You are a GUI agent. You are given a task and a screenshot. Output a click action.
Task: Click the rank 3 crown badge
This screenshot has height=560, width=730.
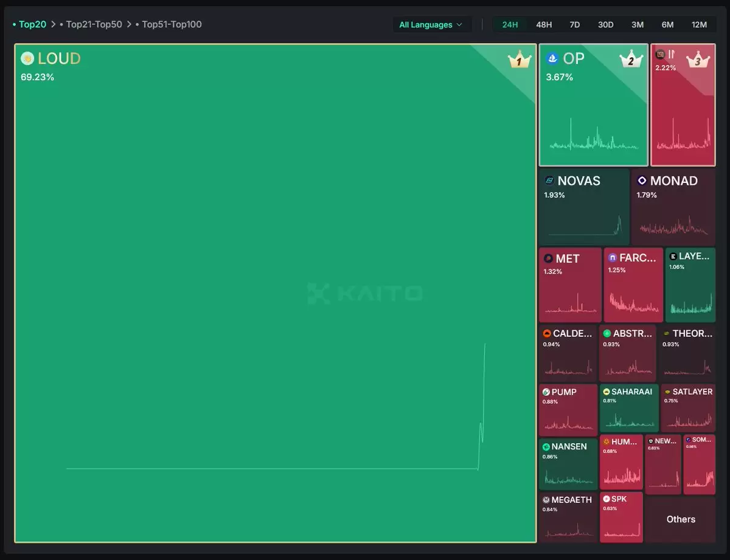pyautogui.click(x=698, y=59)
